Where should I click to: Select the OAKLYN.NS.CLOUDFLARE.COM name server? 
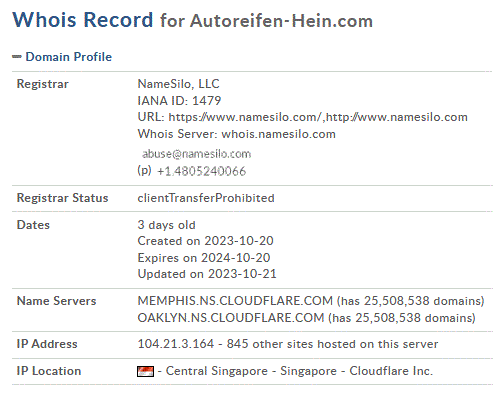point(231,318)
